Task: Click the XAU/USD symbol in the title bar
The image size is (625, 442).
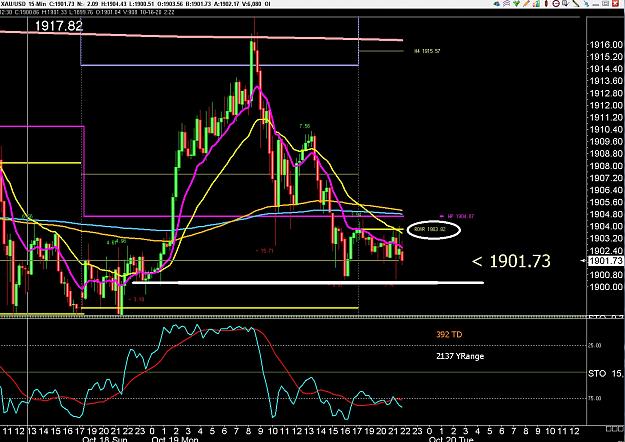Action: coord(12,4)
